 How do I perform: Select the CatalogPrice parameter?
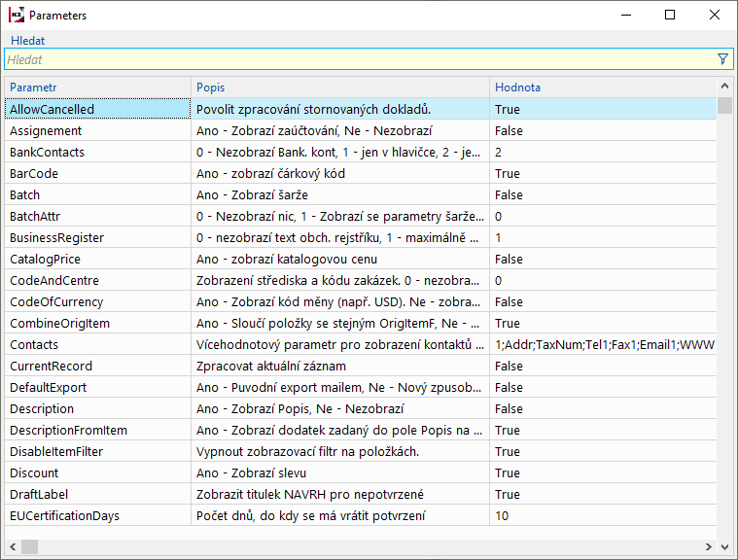coord(46,260)
